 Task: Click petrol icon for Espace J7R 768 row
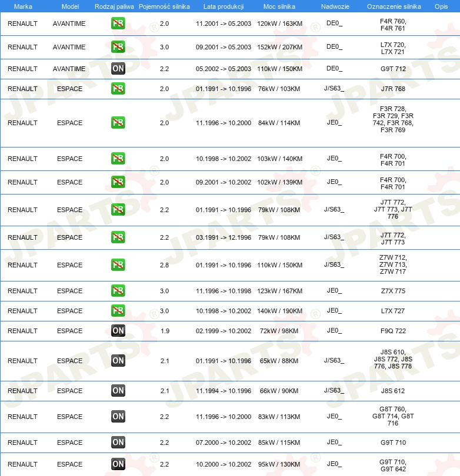click(118, 89)
